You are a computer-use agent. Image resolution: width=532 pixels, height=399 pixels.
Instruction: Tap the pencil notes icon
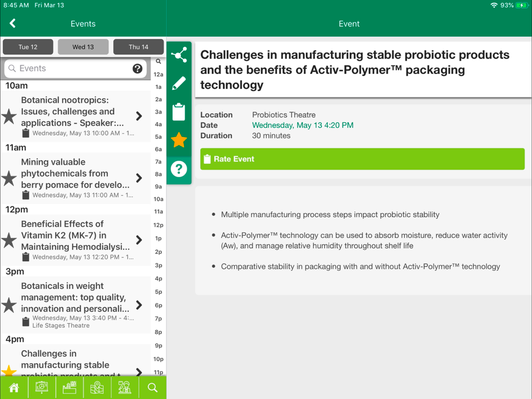pos(179,83)
